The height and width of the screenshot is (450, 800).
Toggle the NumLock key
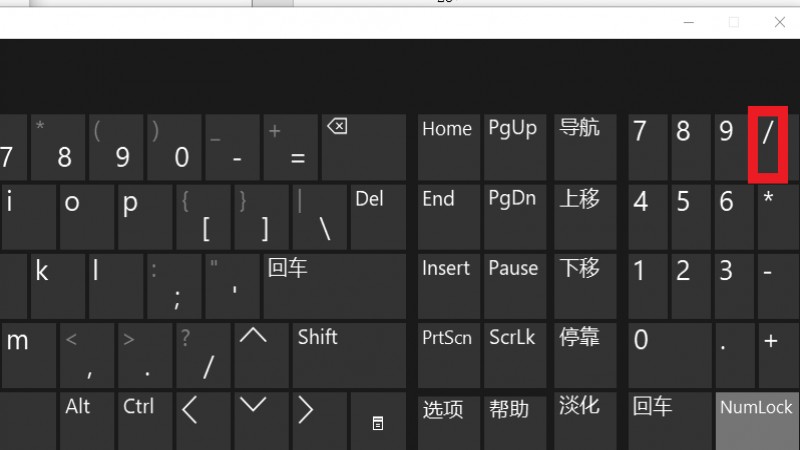coord(758,421)
